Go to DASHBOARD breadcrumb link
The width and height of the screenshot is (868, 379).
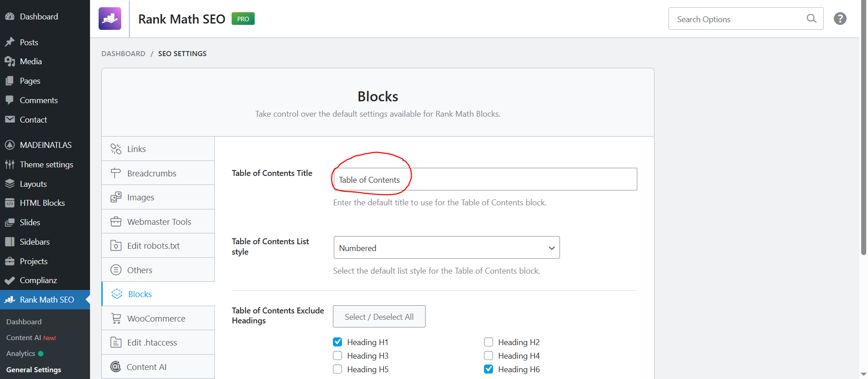(123, 53)
